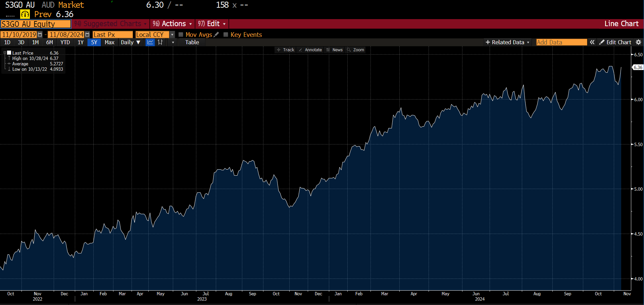Screen dimensions: 644x305
Task: Select the 1Y time range tab
Action: click(x=81, y=42)
